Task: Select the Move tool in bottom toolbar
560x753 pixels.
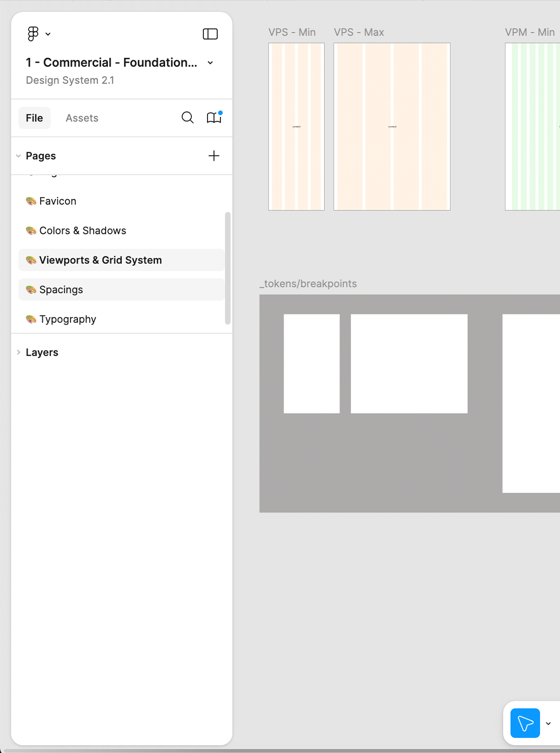Action: coord(525,723)
